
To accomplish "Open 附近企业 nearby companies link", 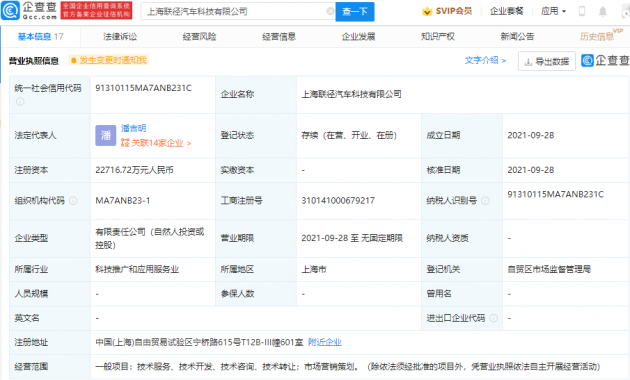I will point(325,342).
